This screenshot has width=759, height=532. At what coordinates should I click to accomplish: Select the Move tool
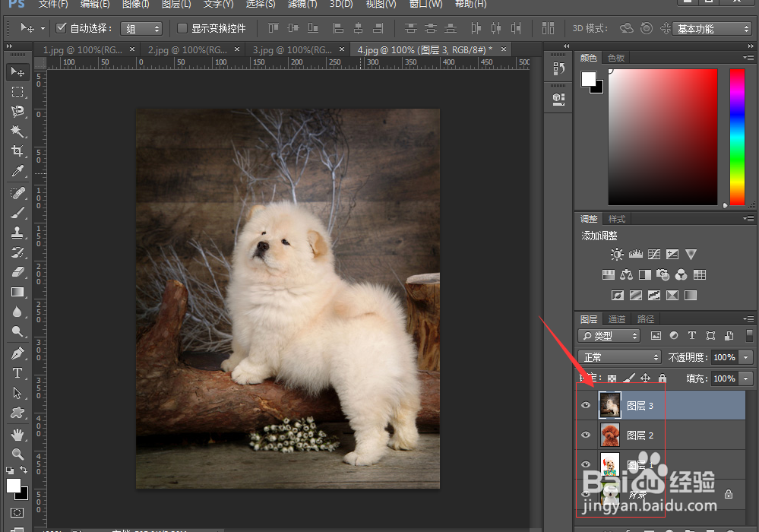pyautogui.click(x=17, y=72)
